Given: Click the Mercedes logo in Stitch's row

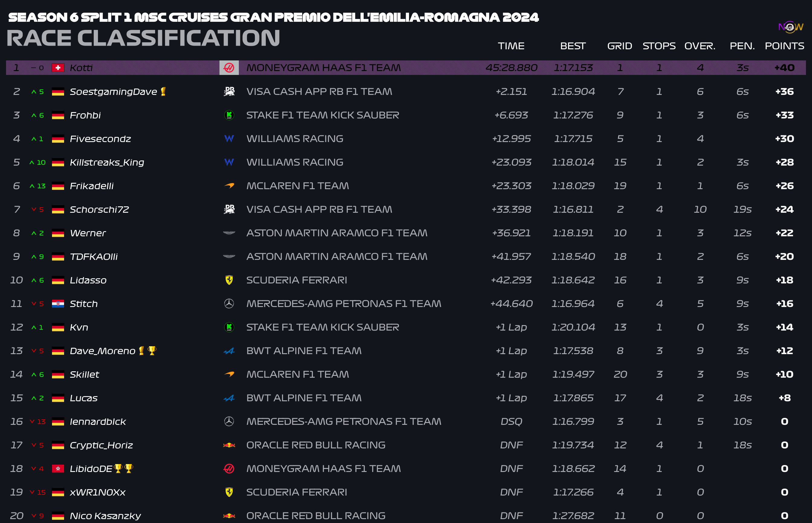Looking at the screenshot, I should point(229,303).
